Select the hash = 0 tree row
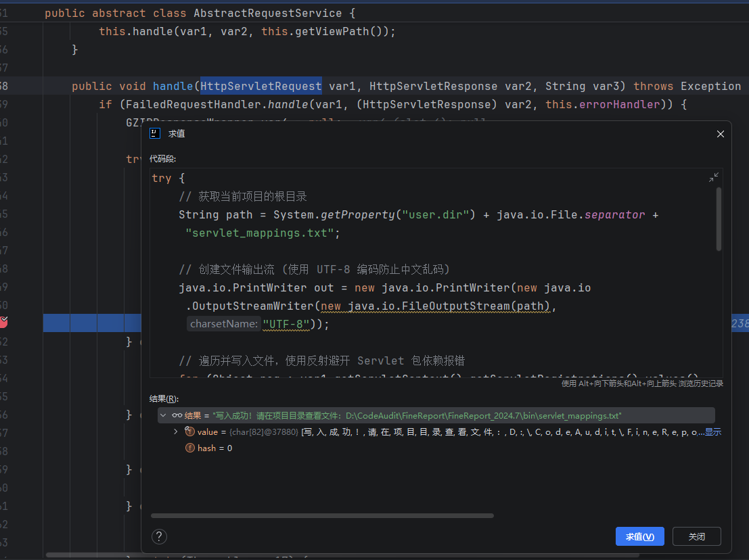Image resolution: width=749 pixels, height=560 pixels. coord(214,448)
